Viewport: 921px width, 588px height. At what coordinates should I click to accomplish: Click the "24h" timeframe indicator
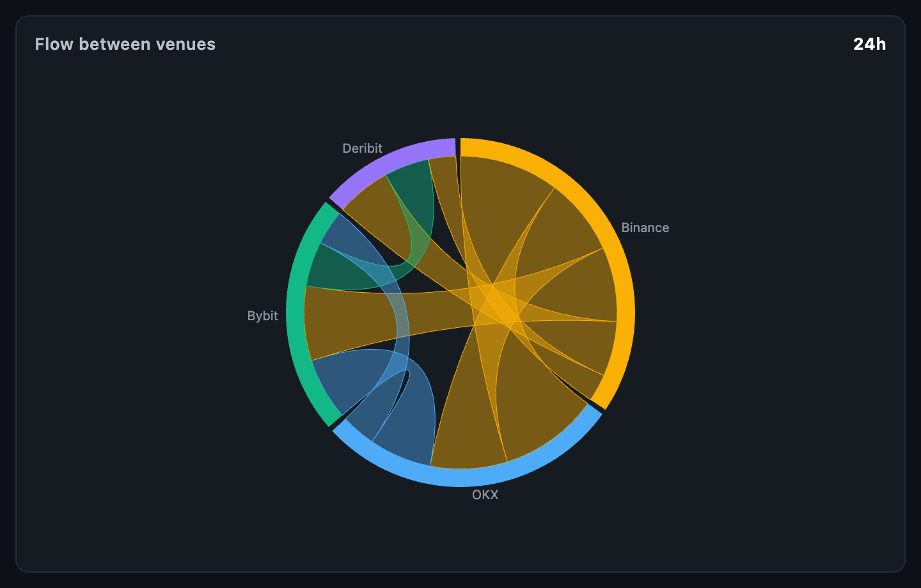coord(869,44)
